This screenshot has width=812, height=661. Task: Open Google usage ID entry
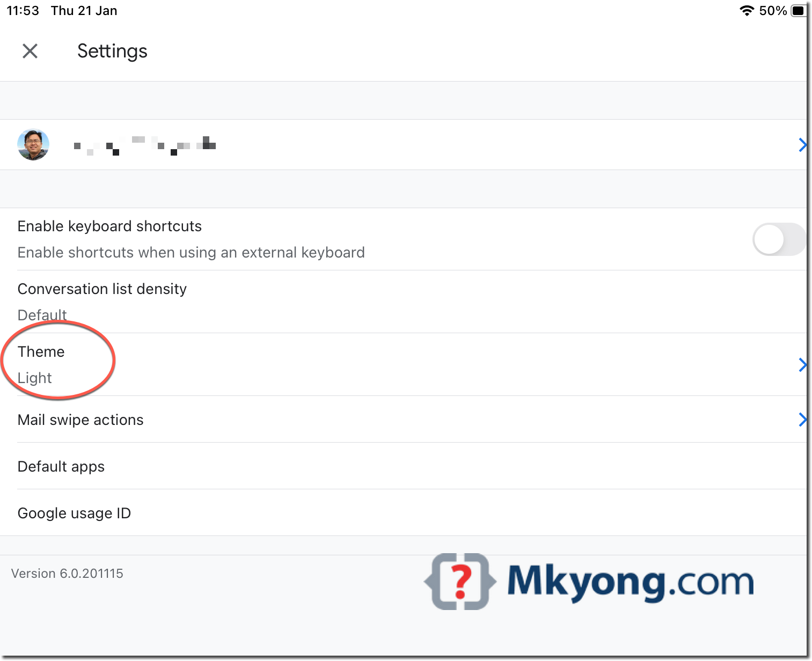[x=404, y=512]
